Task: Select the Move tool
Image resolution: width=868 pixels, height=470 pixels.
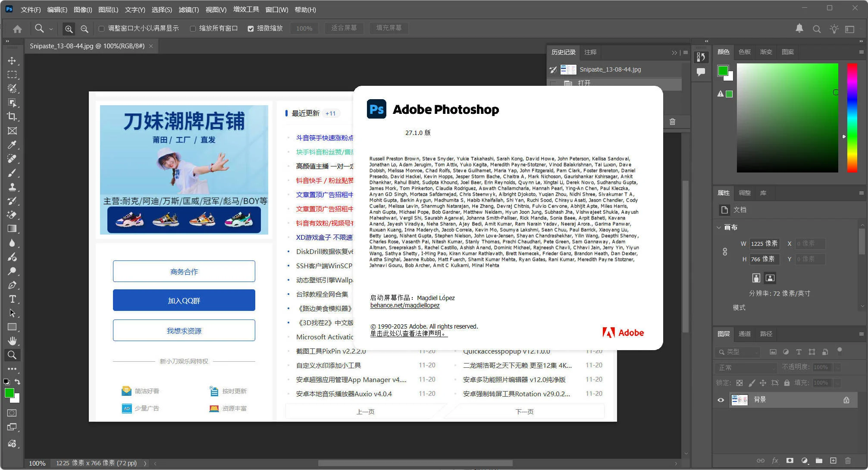Action: pos(13,60)
